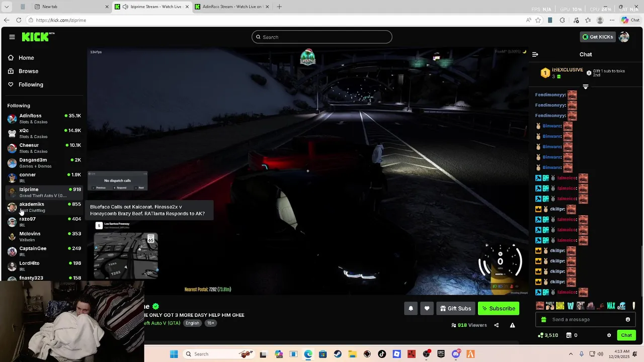Viewport: 644px width, 362px height.
Task: Open the tab actions dropdown
Action: (x=7, y=7)
